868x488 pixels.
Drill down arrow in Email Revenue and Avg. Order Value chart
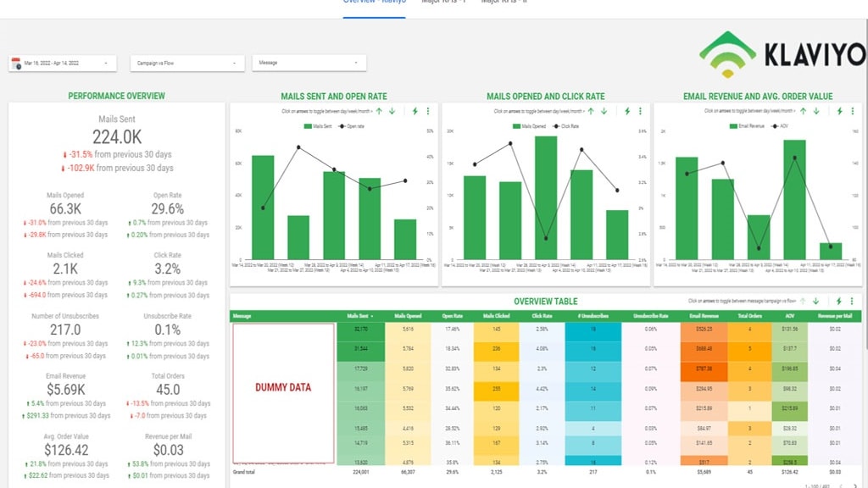[816, 111]
